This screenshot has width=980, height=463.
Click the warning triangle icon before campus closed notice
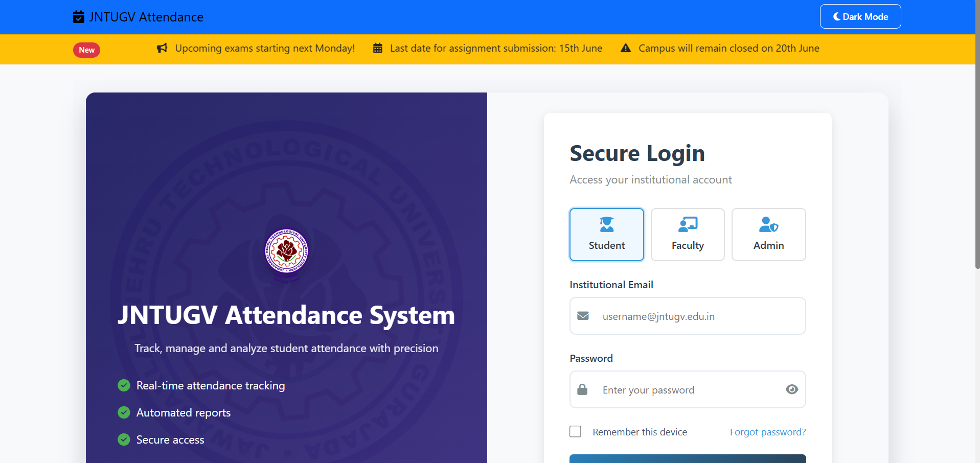(626, 48)
